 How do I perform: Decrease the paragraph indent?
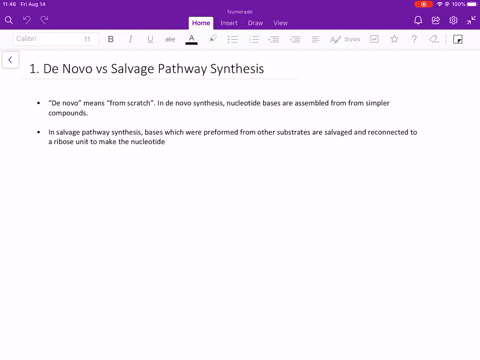[x=274, y=39]
